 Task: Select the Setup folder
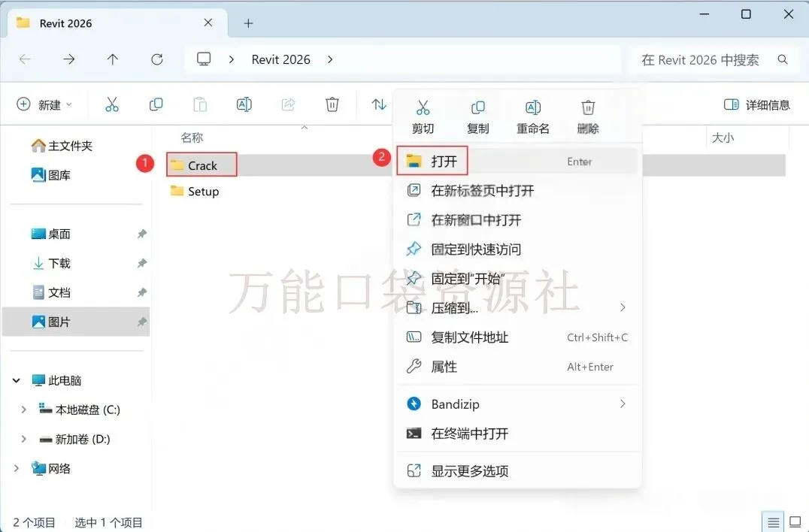pos(195,192)
